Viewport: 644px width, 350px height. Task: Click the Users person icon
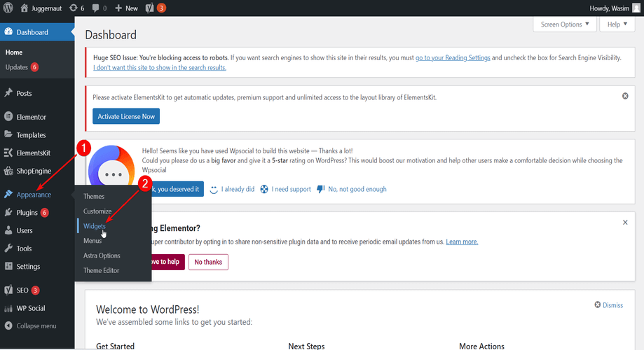(x=8, y=230)
